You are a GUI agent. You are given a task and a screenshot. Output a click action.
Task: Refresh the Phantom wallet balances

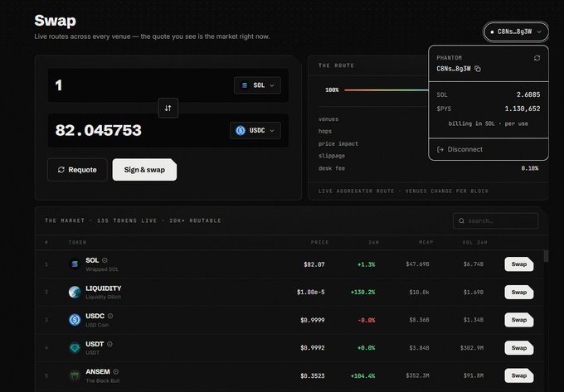click(x=537, y=58)
